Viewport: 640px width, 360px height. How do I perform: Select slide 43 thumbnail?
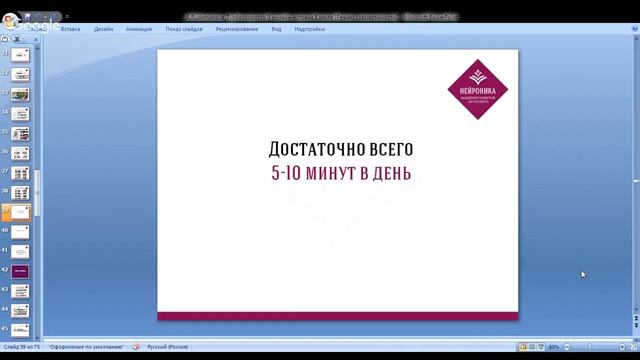point(20,291)
